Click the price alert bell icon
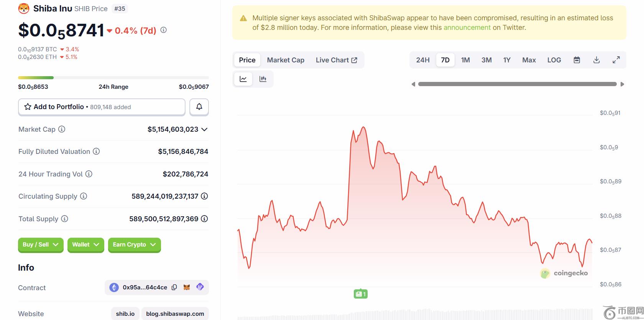Screen dimensions: 644x320 [199, 107]
